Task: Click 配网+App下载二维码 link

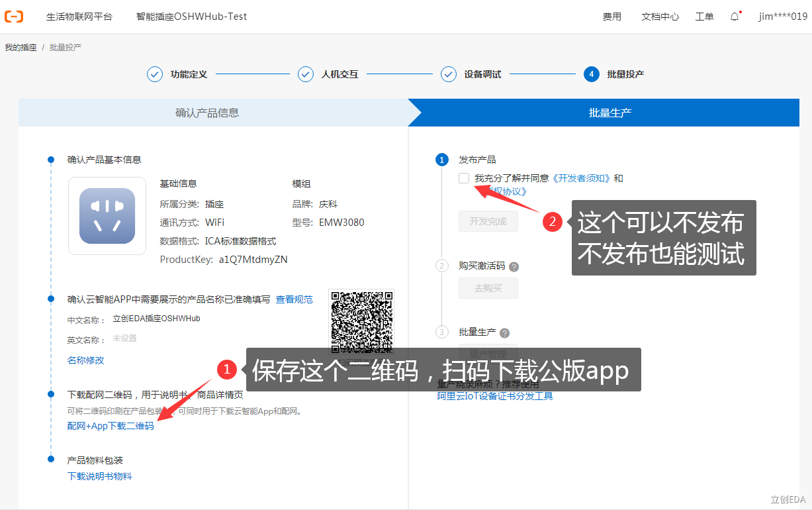Action: 111,426
